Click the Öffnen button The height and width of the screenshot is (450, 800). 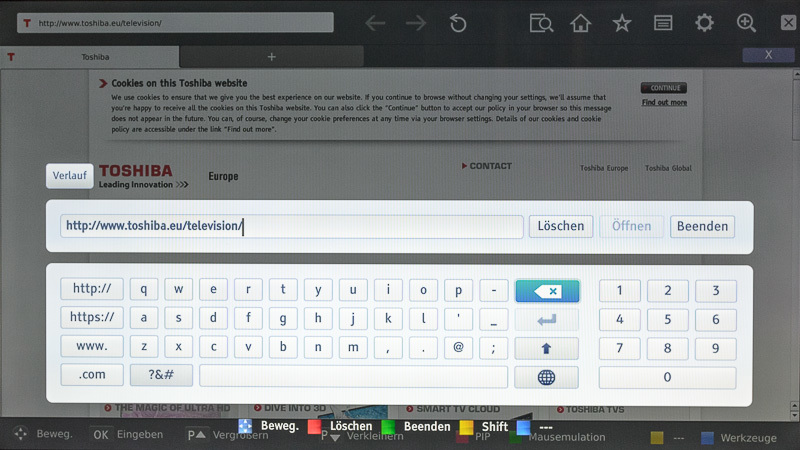[x=632, y=226]
